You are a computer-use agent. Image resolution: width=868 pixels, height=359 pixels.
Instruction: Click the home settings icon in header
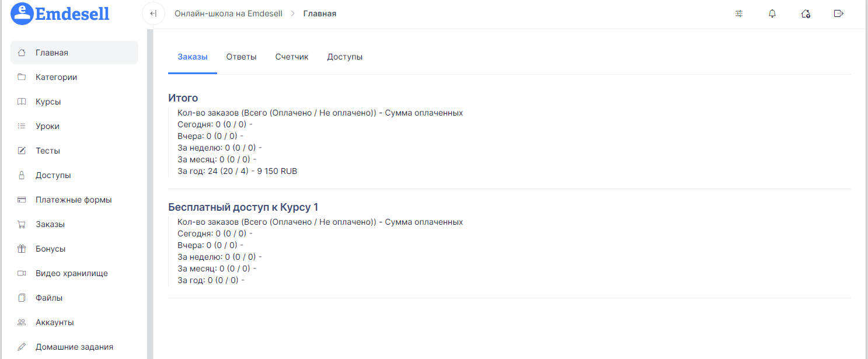806,13
